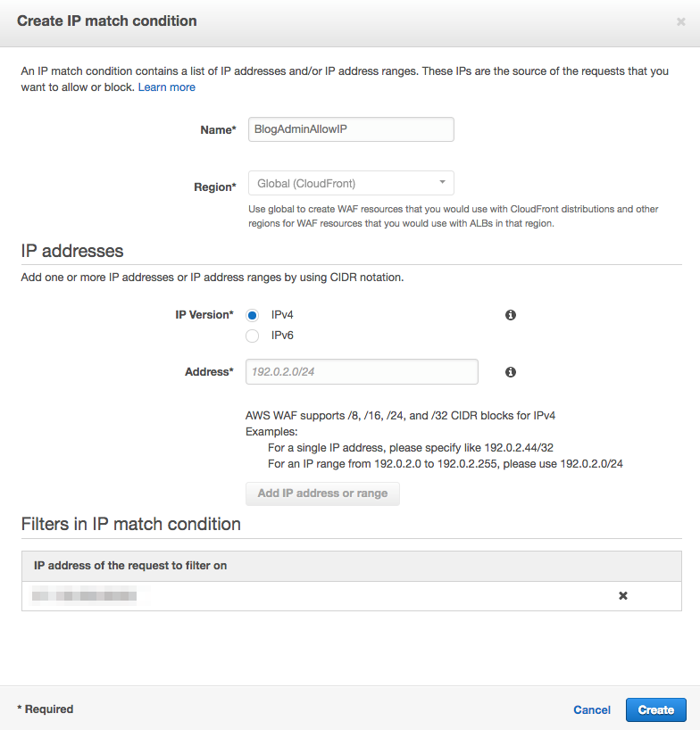Click the filter table header row
The height and width of the screenshot is (730, 700).
(x=352, y=566)
